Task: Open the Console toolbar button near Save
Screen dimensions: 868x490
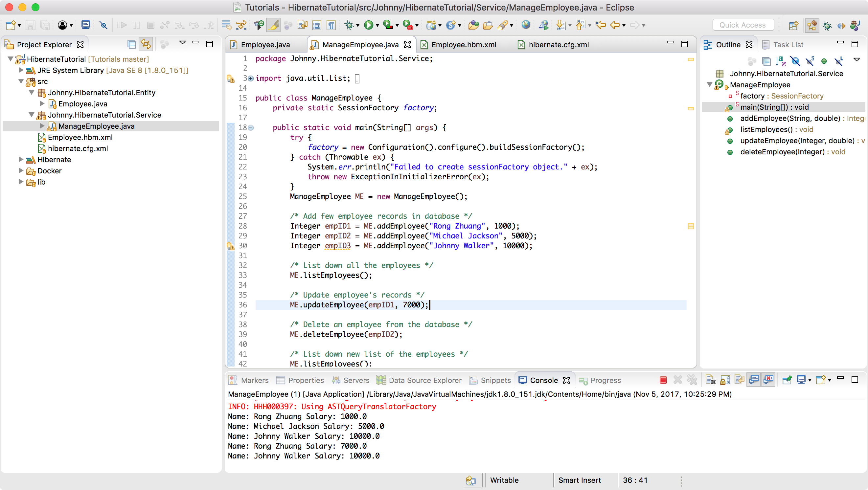Action: coord(86,25)
